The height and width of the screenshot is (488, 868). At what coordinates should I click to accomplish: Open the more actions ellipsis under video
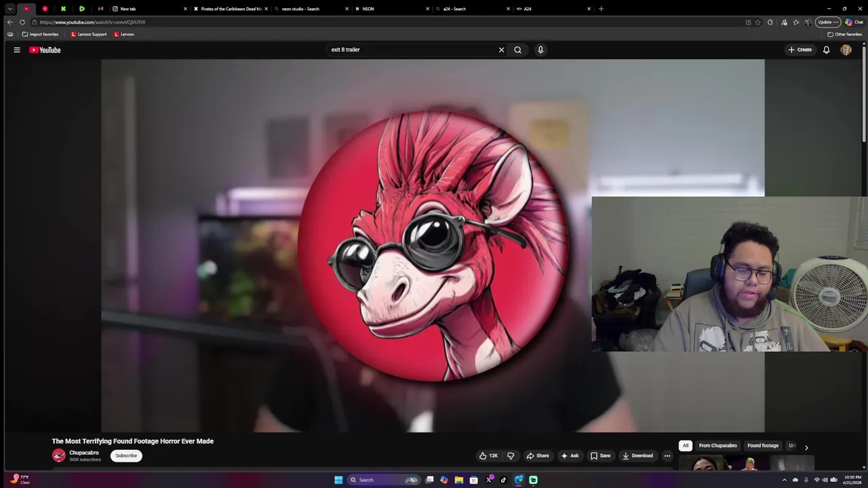[667, 455]
